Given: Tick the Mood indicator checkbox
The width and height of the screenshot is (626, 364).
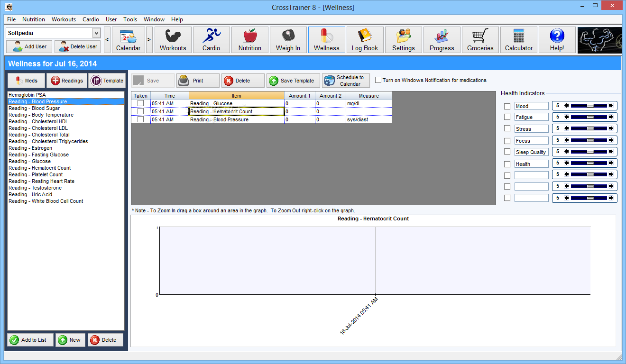Looking at the screenshot, I should 507,106.
